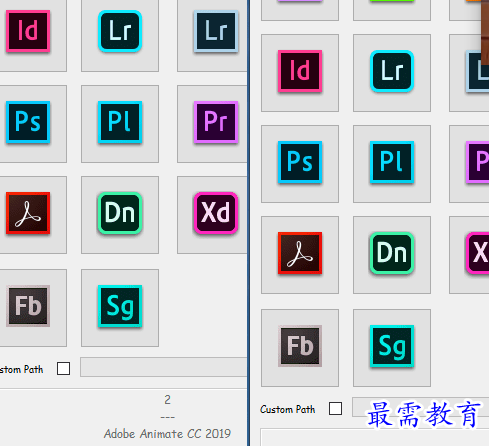Pick Flash Builder (Fb) in right window
Viewport: 489px width, 446px height.
pyautogui.click(x=300, y=346)
